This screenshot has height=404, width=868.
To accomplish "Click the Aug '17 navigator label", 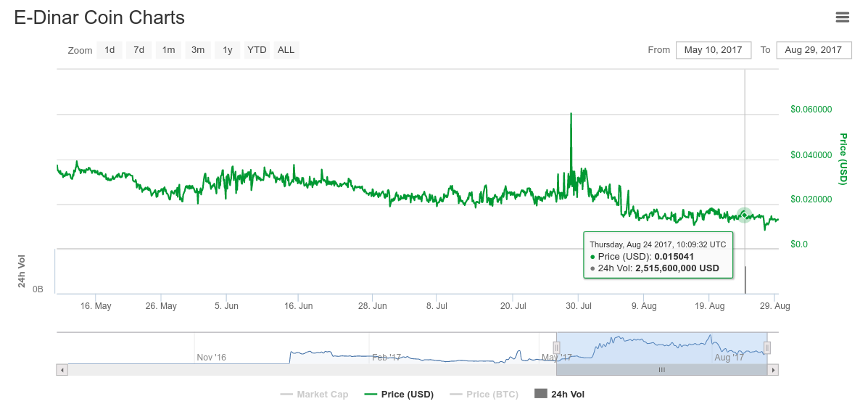I will point(729,358).
